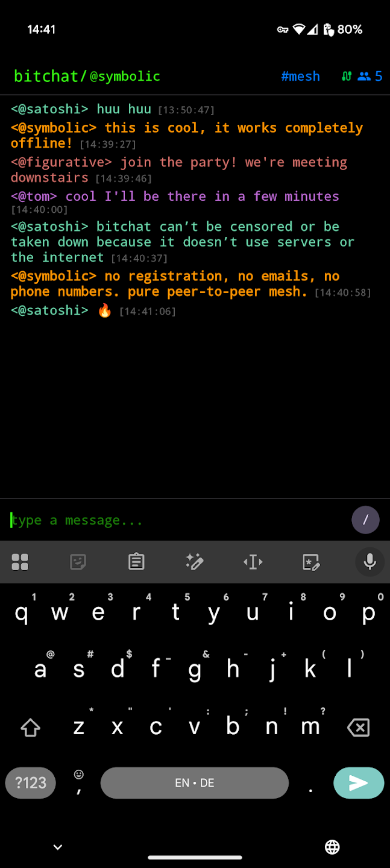Image resolution: width=390 pixels, height=868 pixels.
Task: Tap the backspace key
Action: click(359, 728)
